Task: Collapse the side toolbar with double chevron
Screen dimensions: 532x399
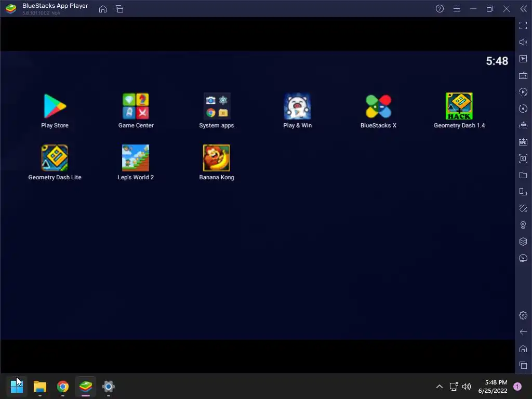Action: (524, 9)
